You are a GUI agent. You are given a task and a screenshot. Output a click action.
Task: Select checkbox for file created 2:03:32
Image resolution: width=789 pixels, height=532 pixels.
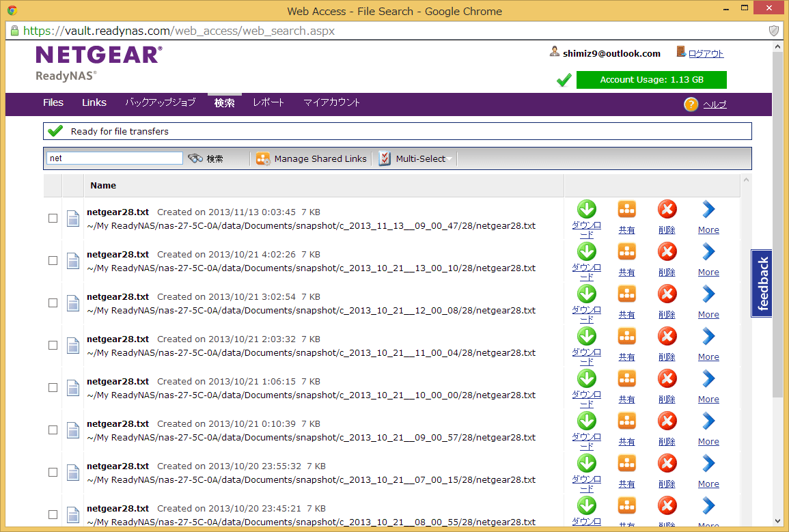coord(53,346)
